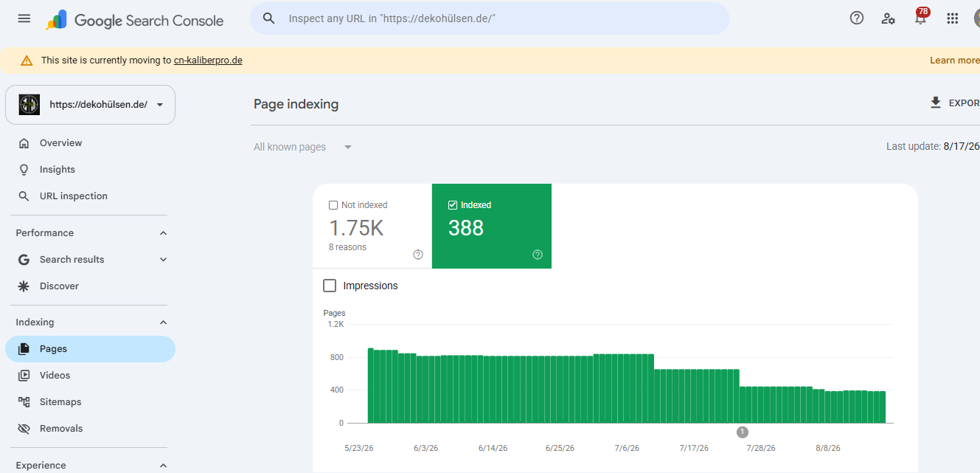Click the Export download arrow icon
This screenshot has height=473, width=980.
(x=936, y=103)
